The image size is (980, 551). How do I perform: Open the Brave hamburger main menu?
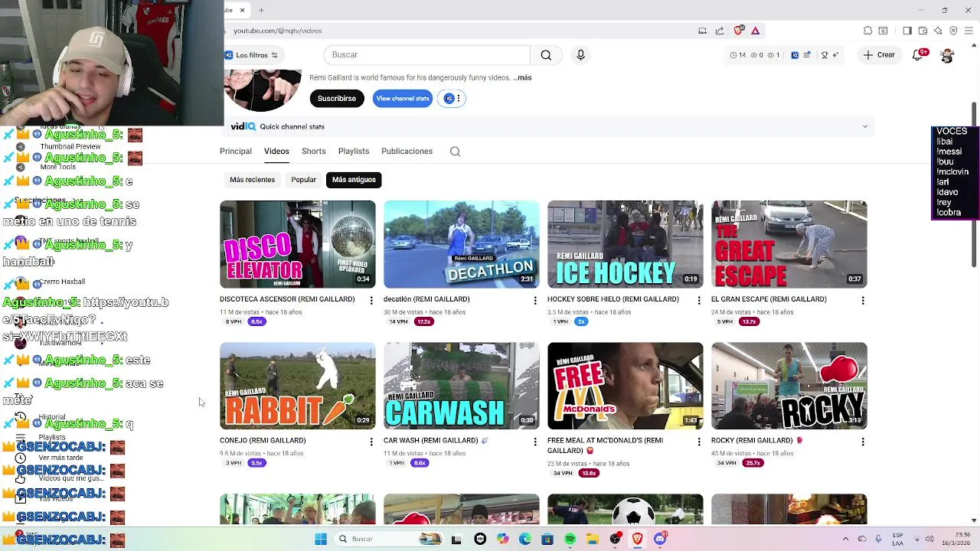point(969,31)
